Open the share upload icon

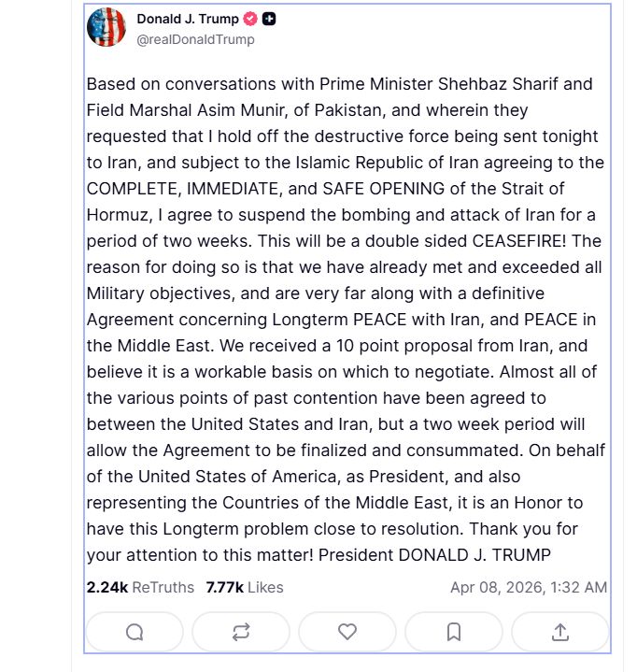tap(560, 633)
